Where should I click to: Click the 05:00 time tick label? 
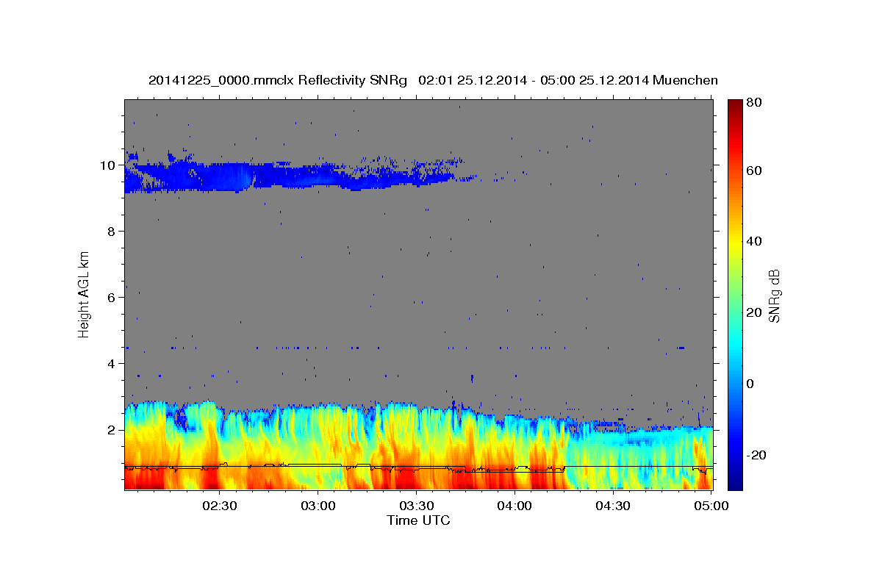(711, 506)
